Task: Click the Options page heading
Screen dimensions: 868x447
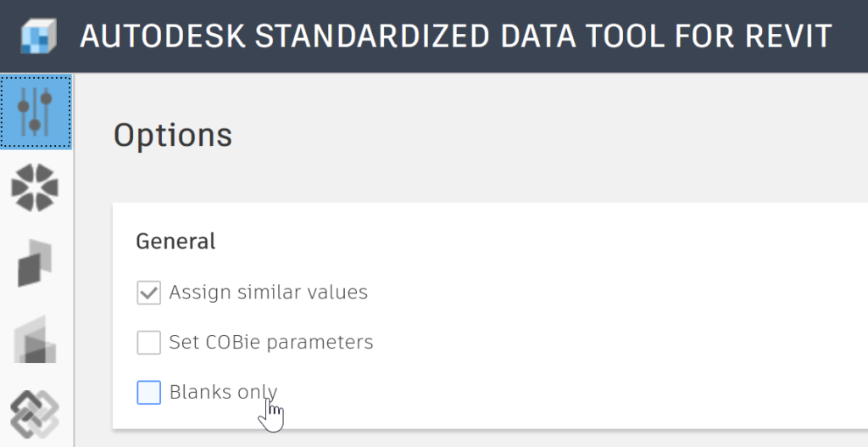Action: click(x=173, y=135)
